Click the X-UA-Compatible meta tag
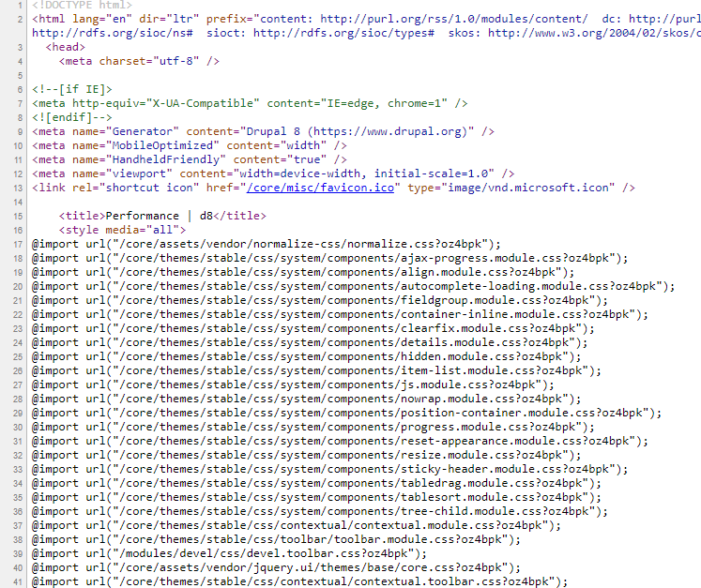The image size is (701, 588). coord(250,103)
